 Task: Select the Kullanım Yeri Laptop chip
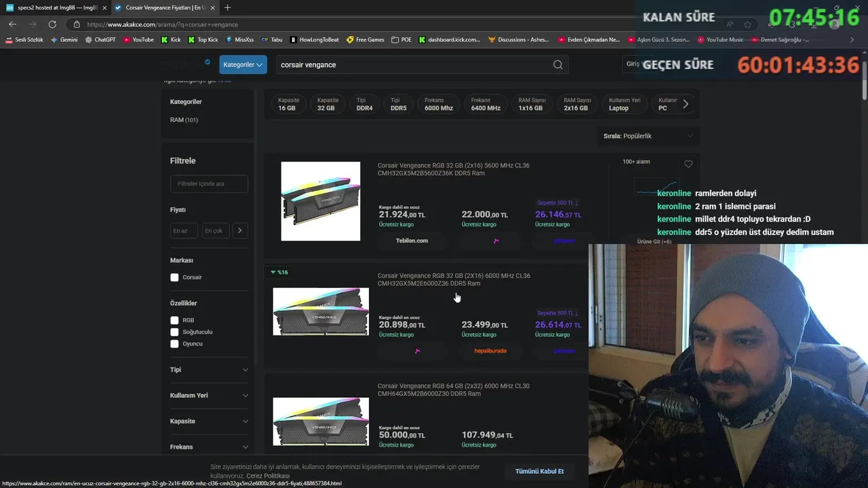(x=624, y=104)
